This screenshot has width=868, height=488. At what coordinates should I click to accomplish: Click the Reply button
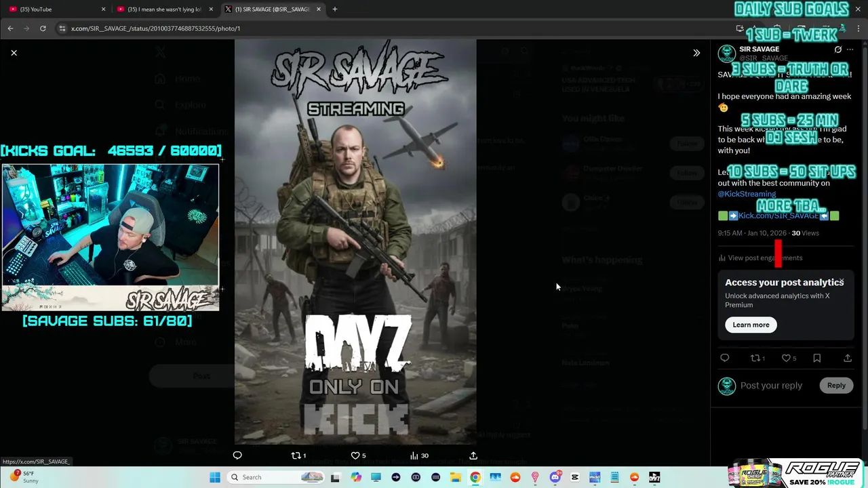(836, 385)
